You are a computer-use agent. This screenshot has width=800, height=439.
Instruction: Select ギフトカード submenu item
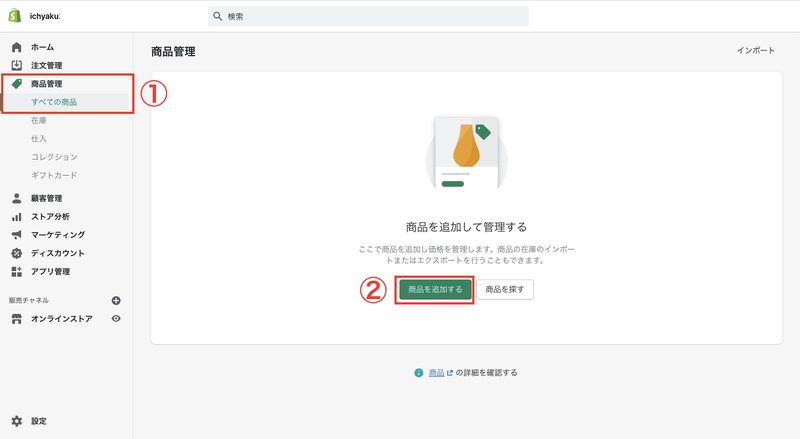(54, 176)
